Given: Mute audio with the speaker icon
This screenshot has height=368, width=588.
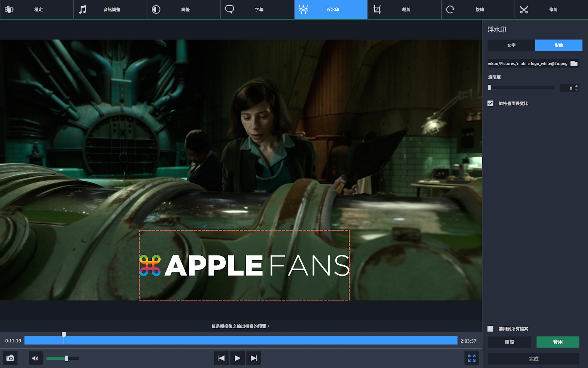Looking at the screenshot, I should point(35,358).
